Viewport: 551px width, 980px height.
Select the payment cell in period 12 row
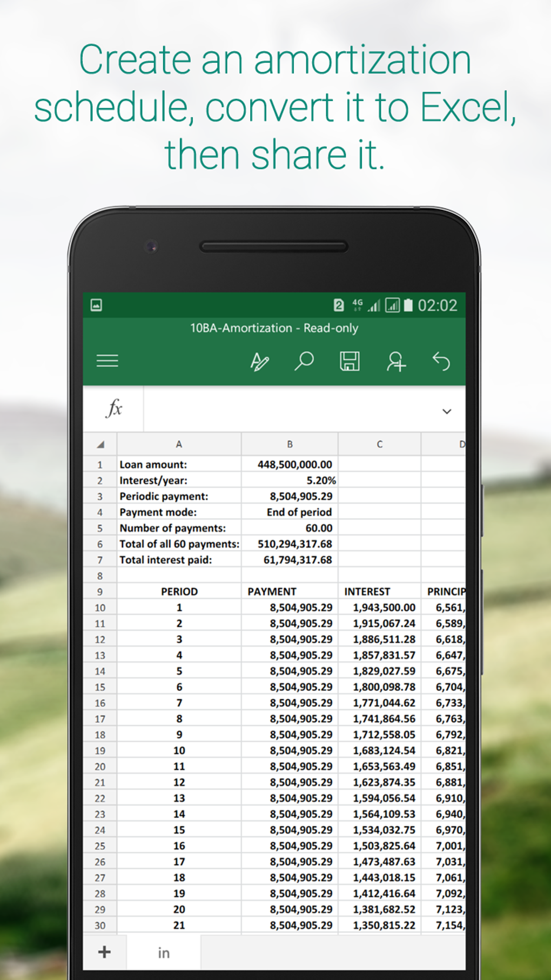[x=290, y=782]
